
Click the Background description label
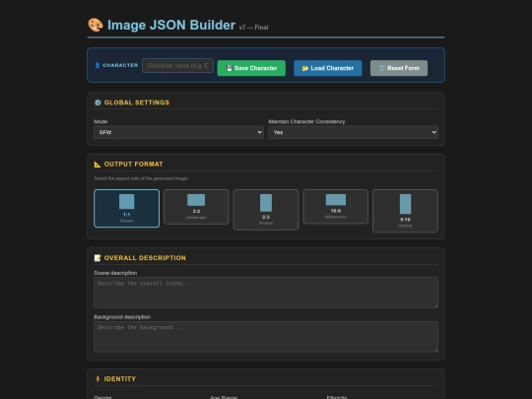(122, 317)
